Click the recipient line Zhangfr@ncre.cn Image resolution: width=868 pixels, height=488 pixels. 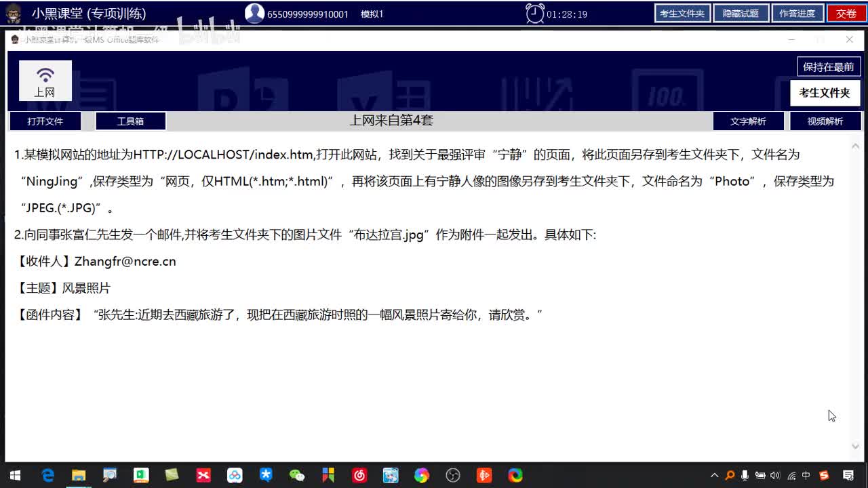[95, 262]
